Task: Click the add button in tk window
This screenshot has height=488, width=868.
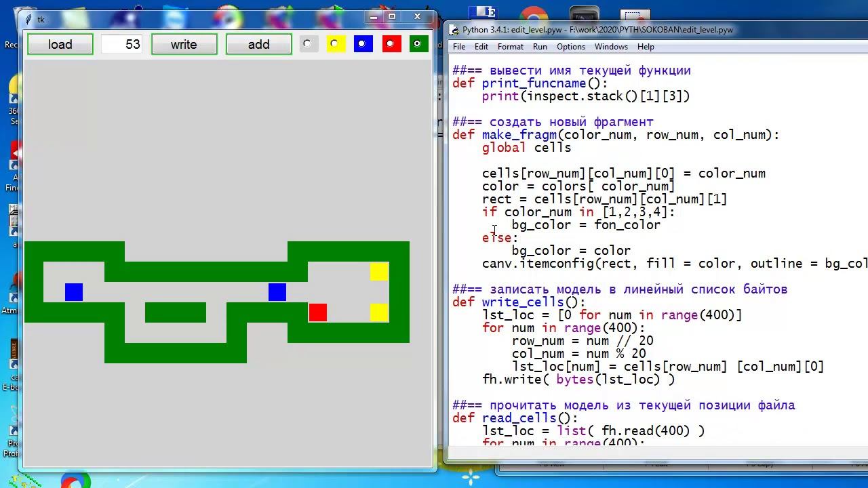Action: coord(258,45)
